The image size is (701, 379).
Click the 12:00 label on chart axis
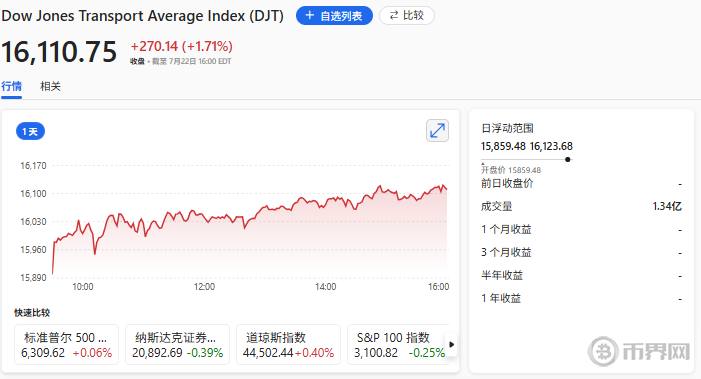point(204,286)
